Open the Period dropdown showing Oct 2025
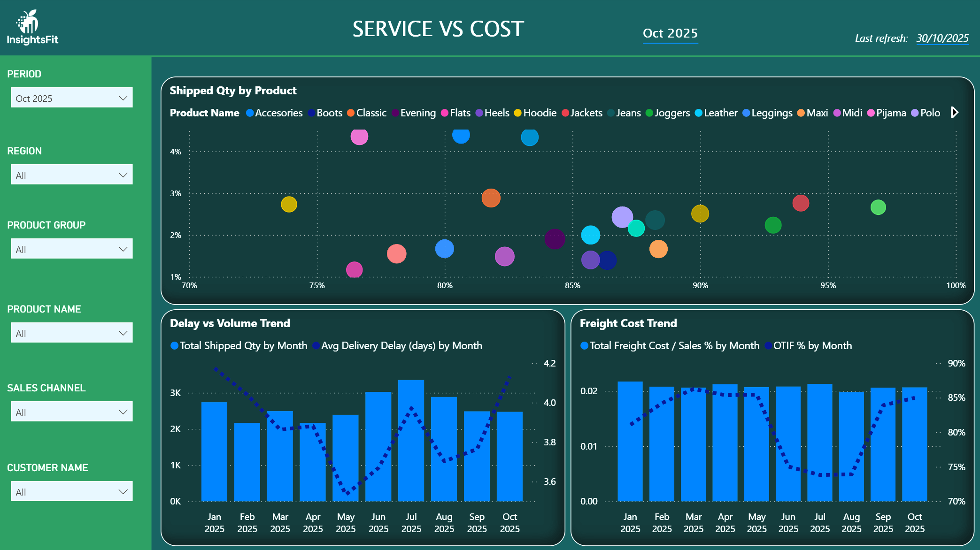This screenshot has width=980, height=550. tap(71, 98)
